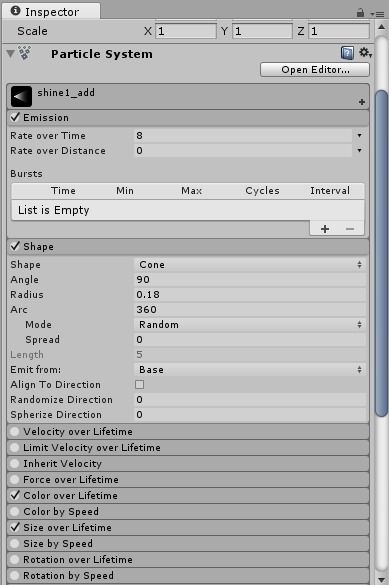Click the Arc field showing 360
This screenshot has width=389, height=585.
coord(250,309)
